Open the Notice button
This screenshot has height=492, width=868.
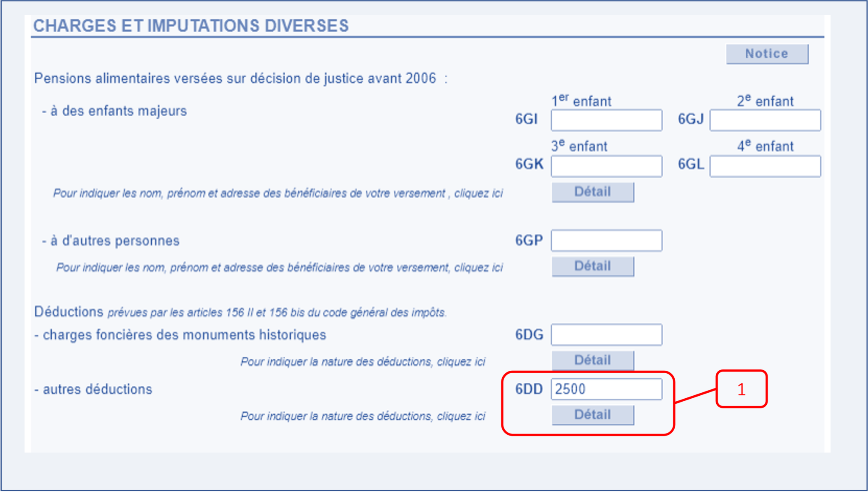point(767,54)
